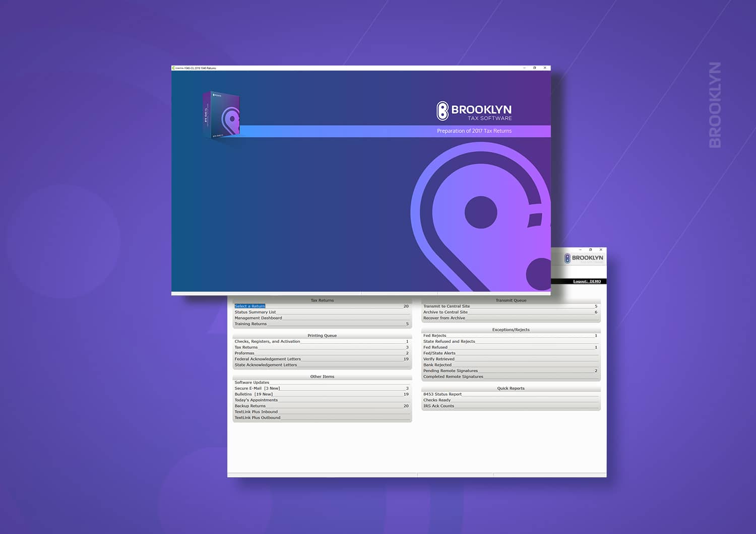Minimize the dashboard window behind the splash
The height and width of the screenshot is (534, 756).
pyautogui.click(x=580, y=250)
